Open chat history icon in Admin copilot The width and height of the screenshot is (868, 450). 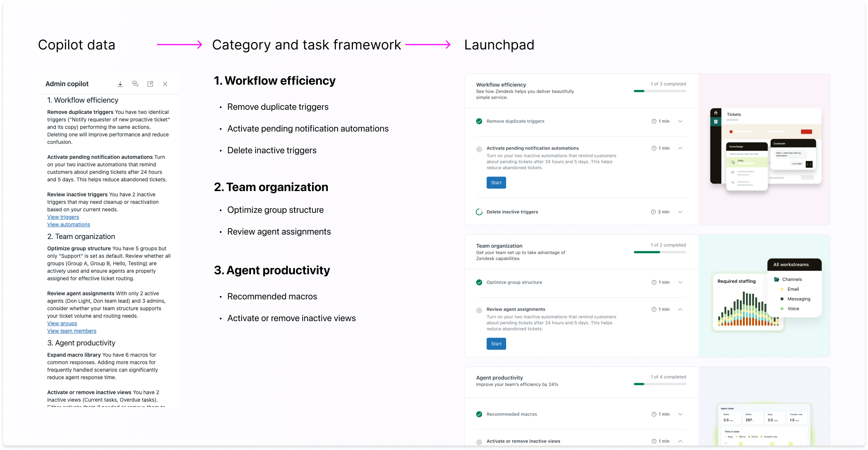coord(135,84)
